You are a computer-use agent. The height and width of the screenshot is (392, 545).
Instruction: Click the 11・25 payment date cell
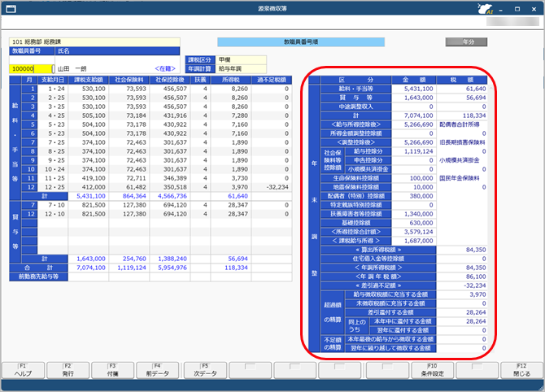53,178
